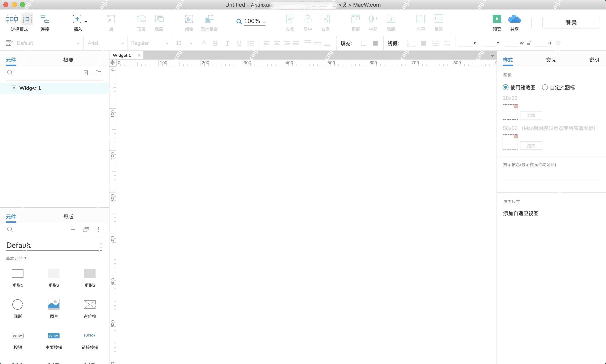Distribute vertically with 垂直 icon
Viewport: 606px width, 364px height.
pos(438,19)
